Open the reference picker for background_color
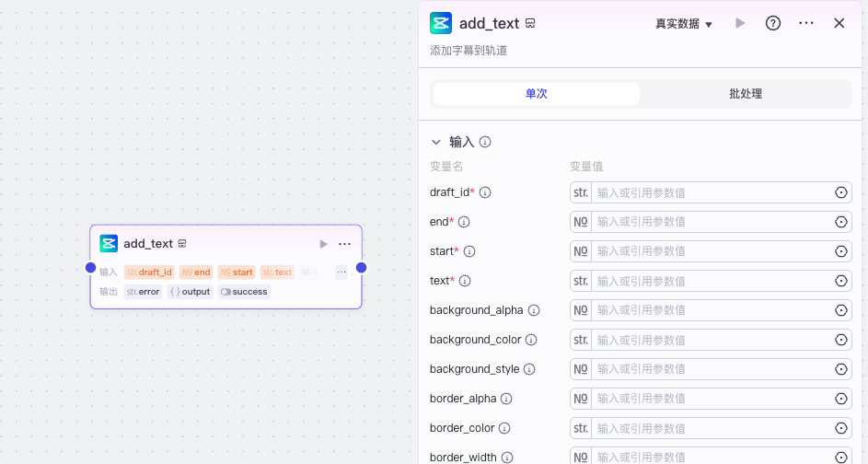 click(841, 340)
